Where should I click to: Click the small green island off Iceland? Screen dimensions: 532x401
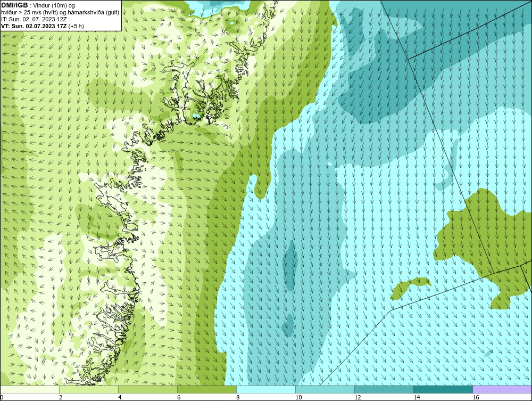pos(410,288)
